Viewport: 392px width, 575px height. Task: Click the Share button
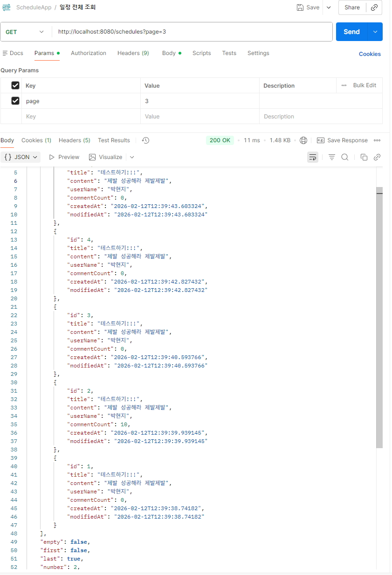coord(352,7)
